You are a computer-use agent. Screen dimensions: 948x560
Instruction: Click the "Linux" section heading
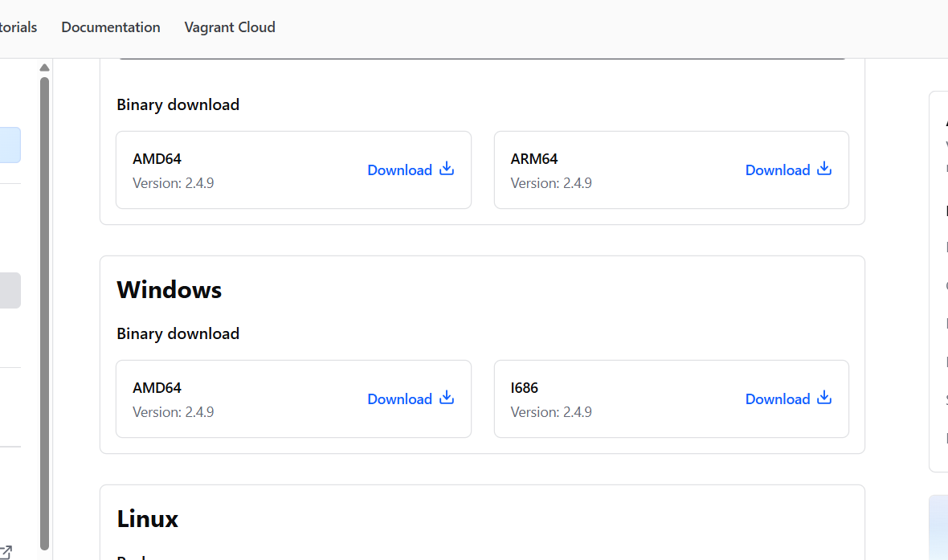148,519
